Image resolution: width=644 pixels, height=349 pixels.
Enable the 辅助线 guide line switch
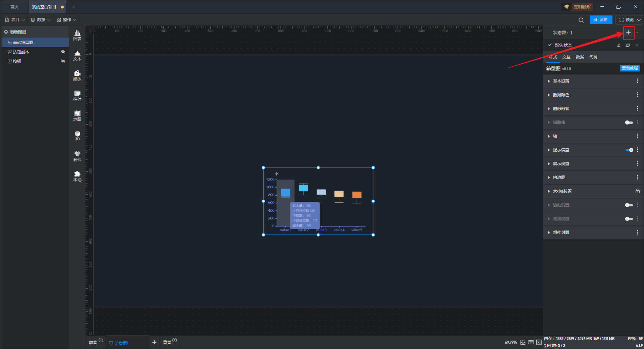629,122
